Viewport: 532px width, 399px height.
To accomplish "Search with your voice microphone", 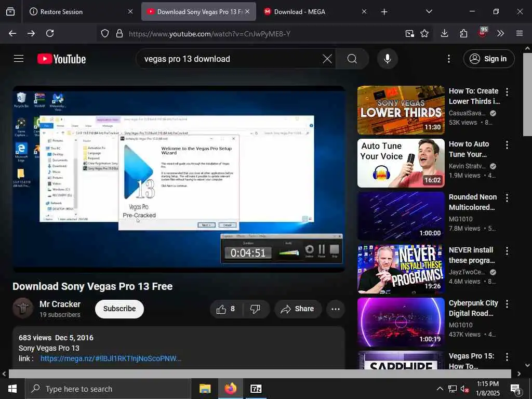I will 387,59.
